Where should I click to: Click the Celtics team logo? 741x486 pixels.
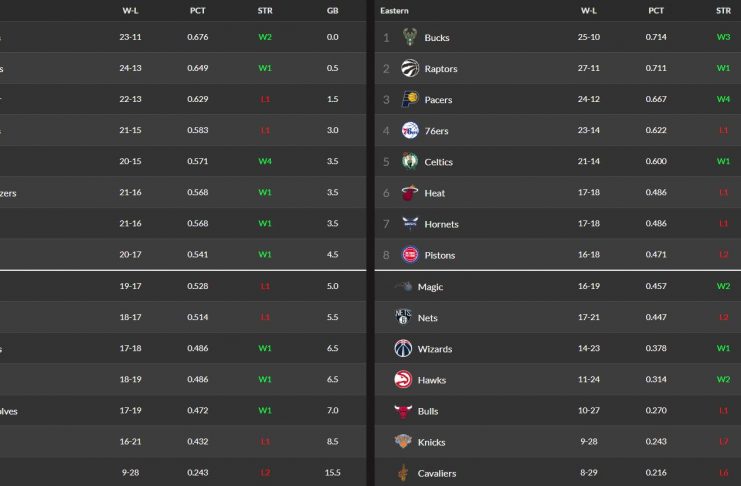[410, 162]
